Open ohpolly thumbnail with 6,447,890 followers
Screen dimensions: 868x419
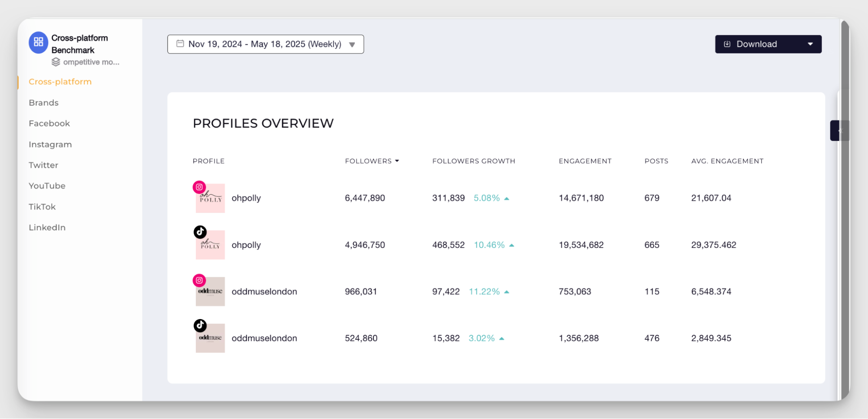click(x=210, y=198)
